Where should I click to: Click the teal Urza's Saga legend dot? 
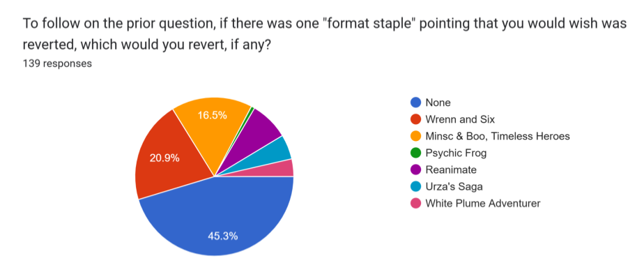pyautogui.click(x=416, y=186)
